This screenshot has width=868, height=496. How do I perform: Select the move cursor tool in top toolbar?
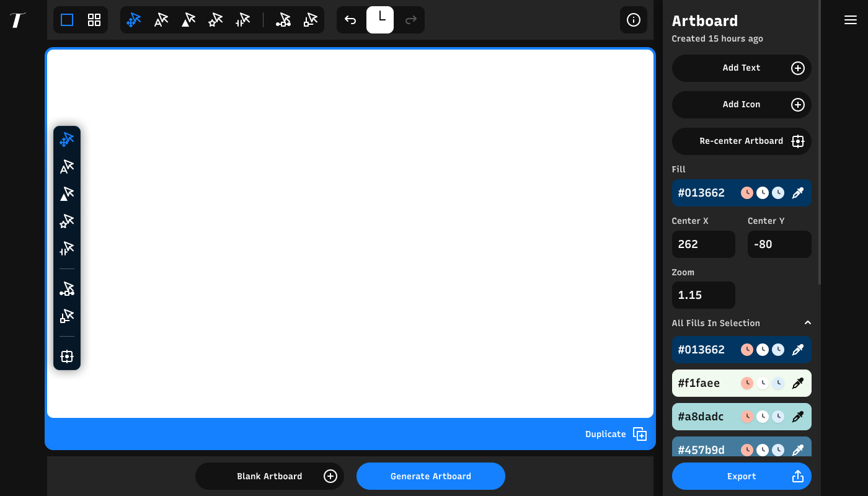(134, 20)
